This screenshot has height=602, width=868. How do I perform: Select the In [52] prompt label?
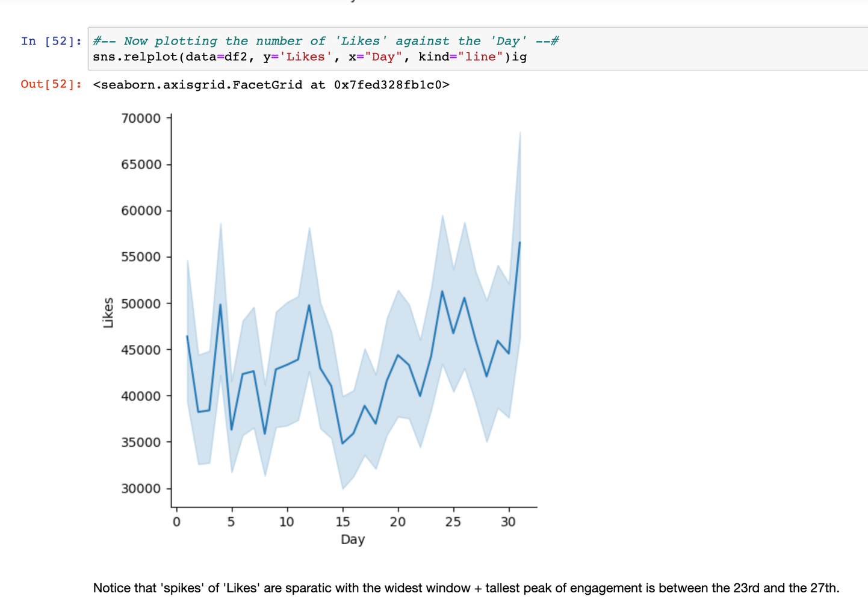click(51, 41)
